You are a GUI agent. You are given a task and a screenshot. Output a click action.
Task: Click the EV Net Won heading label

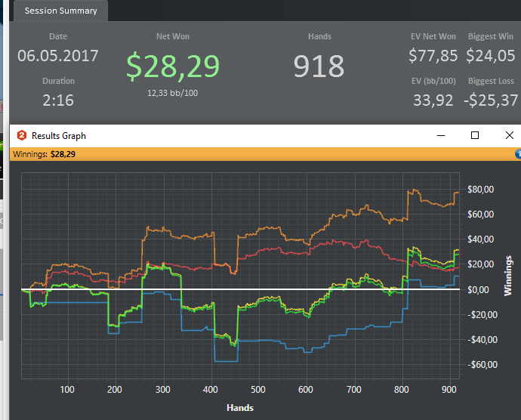433,36
